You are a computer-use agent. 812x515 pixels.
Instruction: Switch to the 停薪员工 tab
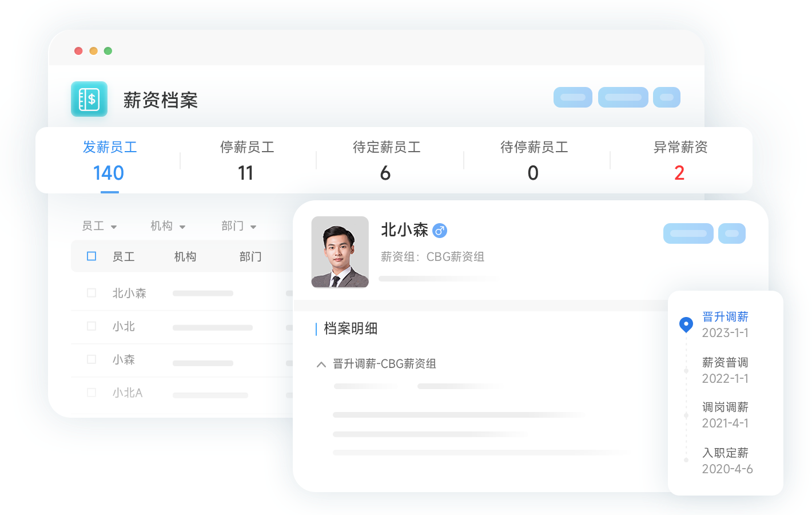pos(247,160)
